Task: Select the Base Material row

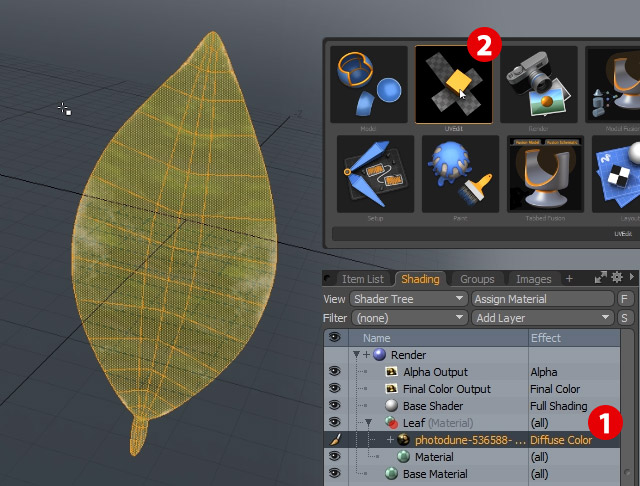Action: tap(472, 474)
